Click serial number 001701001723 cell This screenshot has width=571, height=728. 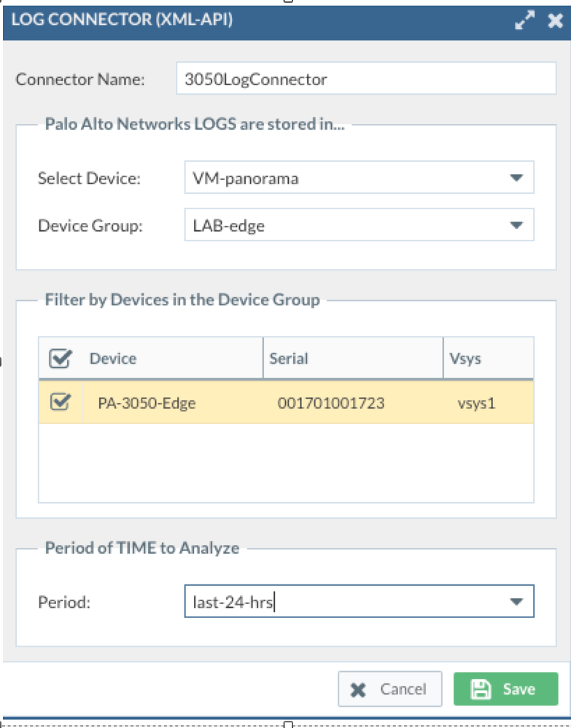tap(330, 402)
